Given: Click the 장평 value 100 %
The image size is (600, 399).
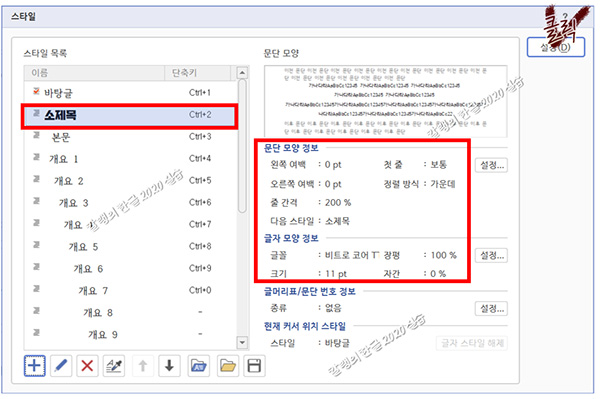Looking at the screenshot, I should pos(443,255).
